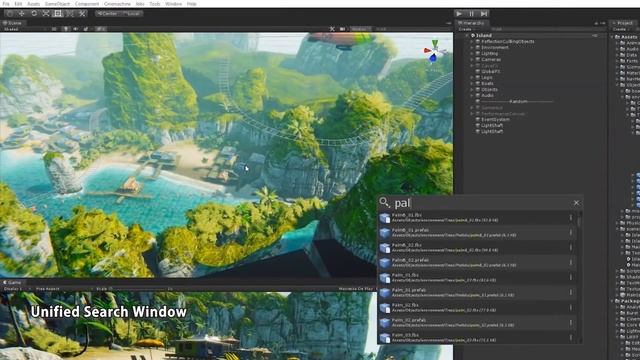640x360 pixels.
Task: Select the Rotate tool
Action: [34, 13]
